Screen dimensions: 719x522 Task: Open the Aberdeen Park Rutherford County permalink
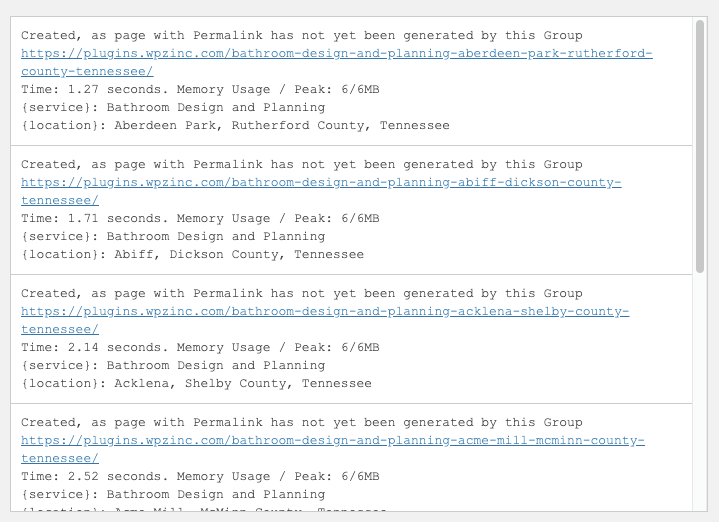click(x=336, y=54)
